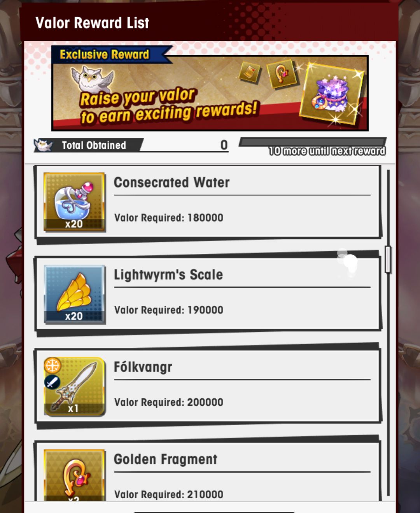Tap the golden key icon in the banner
The height and width of the screenshot is (513, 420).
pyautogui.click(x=282, y=74)
